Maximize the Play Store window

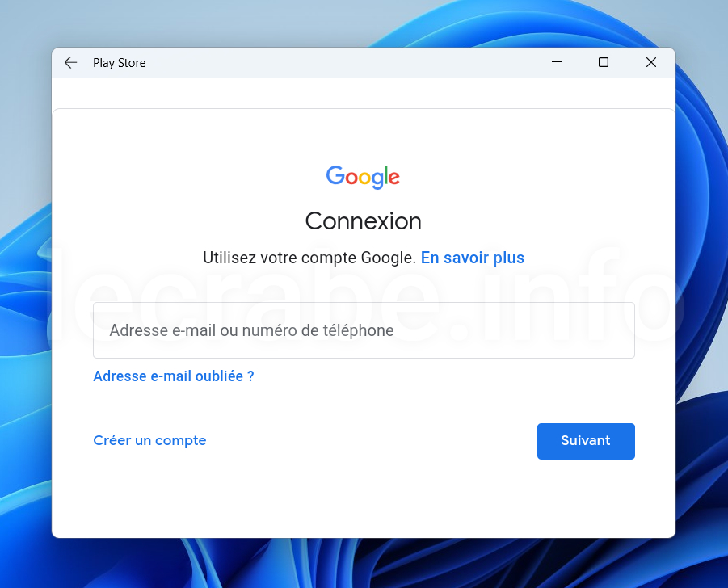(603, 62)
